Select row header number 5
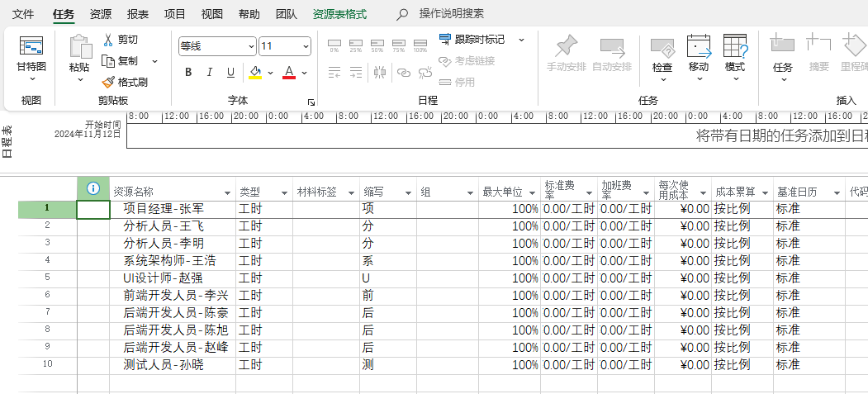Screen dimensions: 868x394 coord(47,278)
